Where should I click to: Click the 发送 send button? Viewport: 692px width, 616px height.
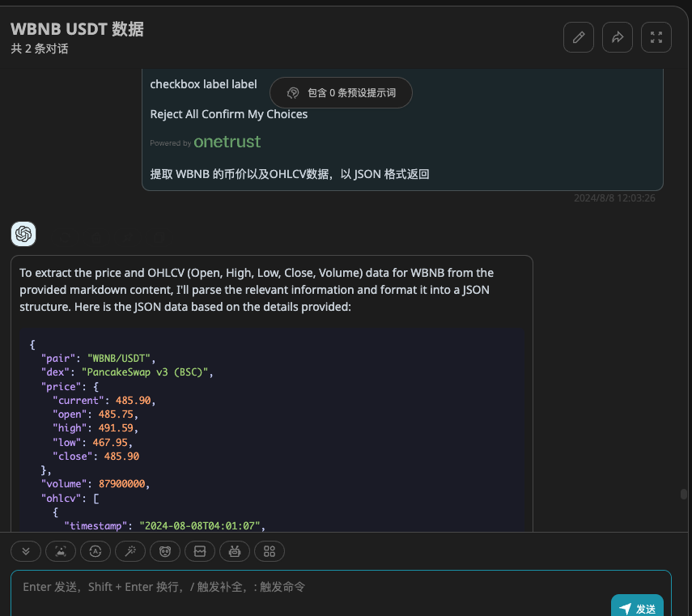tap(638, 608)
